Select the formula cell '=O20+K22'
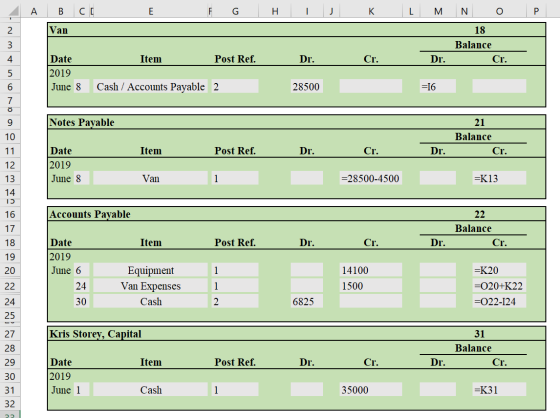This screenshot has width=560, height=418. (499, 286)
